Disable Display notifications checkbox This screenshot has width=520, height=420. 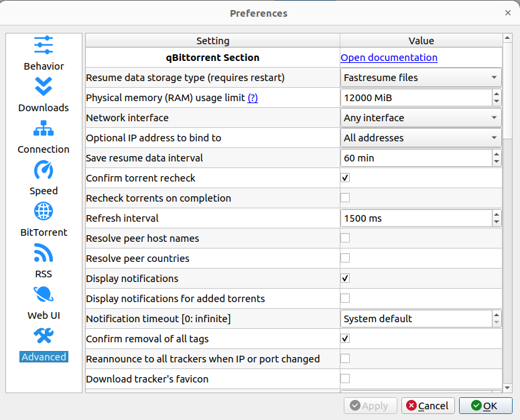pos(345,279)
